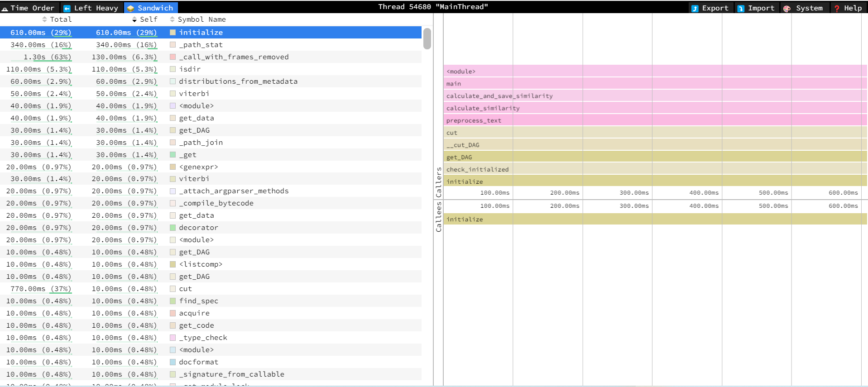
Task: Click the Sandwich view icon
Action: [x=130, y=8]
